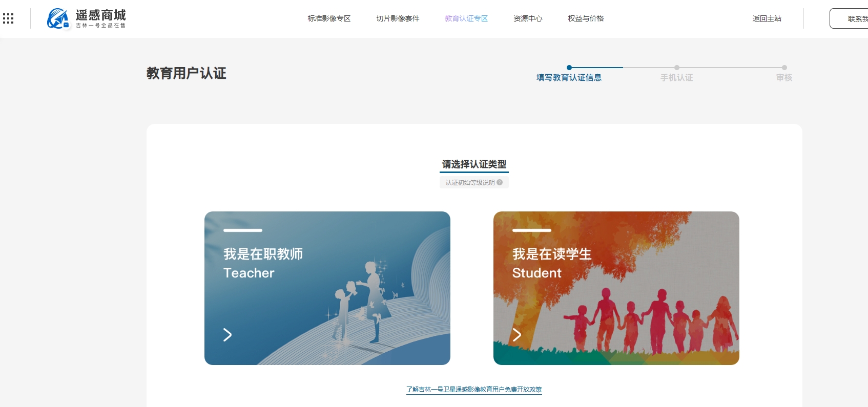Open the 标准影像专区 menu

pyautogui.click(x=329, y=18)
